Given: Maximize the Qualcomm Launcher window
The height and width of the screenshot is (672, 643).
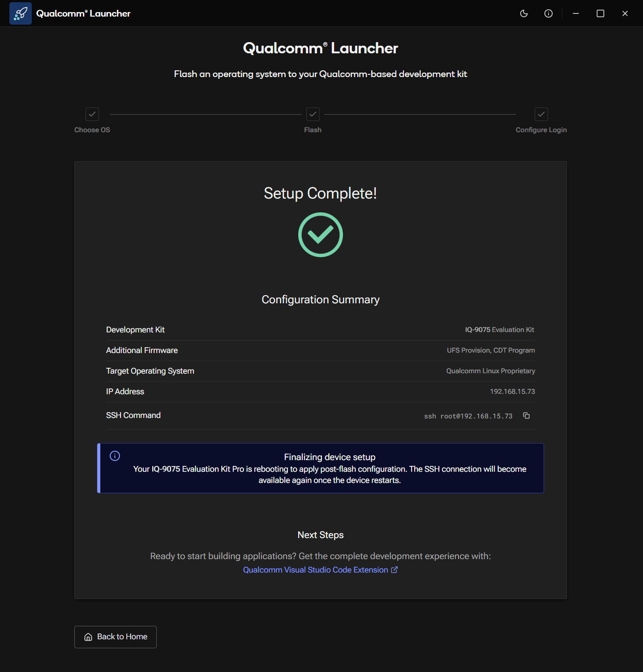Looking at the screenshot, I should [600, 13].
